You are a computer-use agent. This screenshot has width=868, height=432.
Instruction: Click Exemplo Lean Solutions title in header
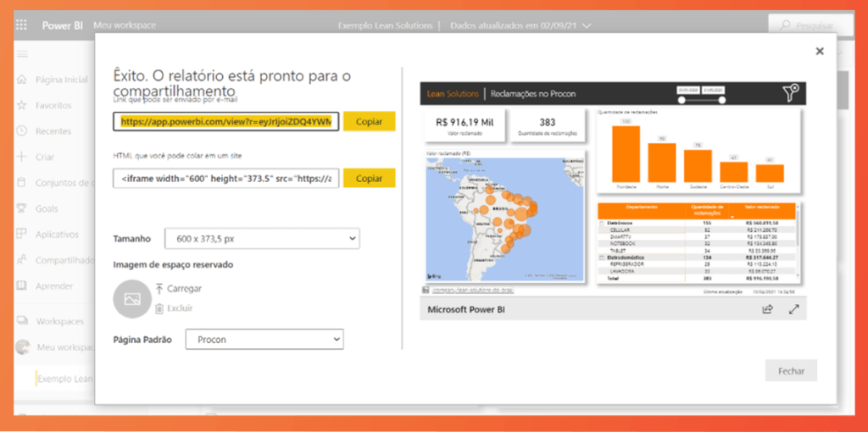coord(386,25)
